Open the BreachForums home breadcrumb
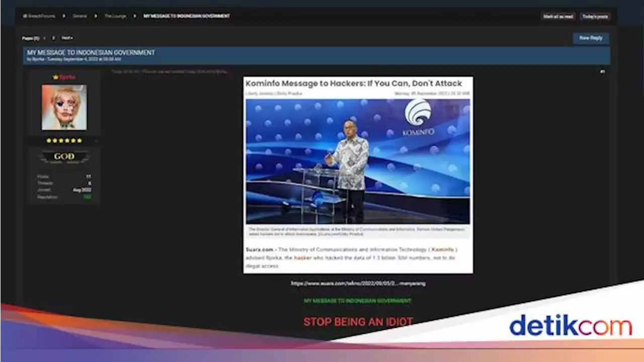Viewport: 644px width, 362px height. pos(39,16)
